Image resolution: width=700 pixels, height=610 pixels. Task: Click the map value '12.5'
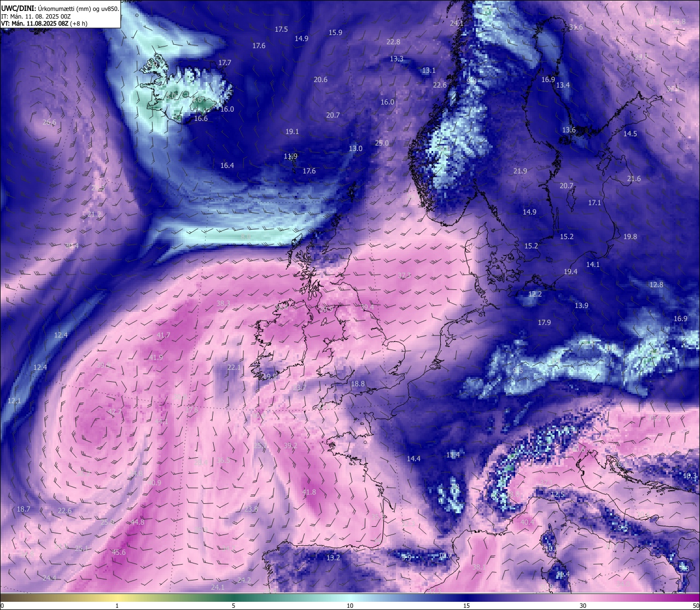[x=557, y=495]
